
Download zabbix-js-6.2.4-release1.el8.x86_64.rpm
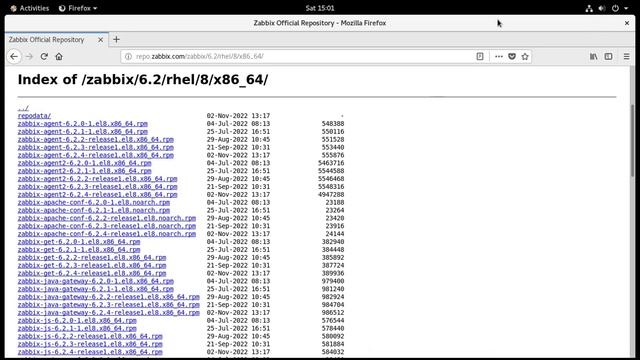click(90, 352)
